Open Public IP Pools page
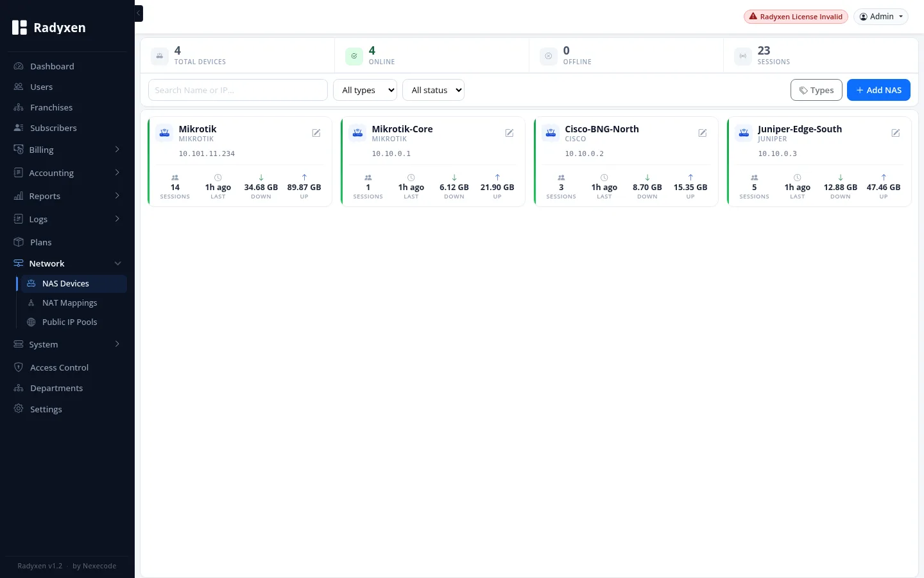The height and width of the screenshot is (578, 924). [x=69, y=322]
